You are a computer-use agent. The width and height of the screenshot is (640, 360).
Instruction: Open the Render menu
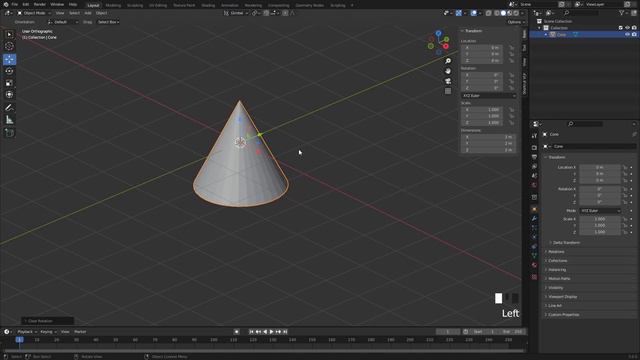coord(40,4)
